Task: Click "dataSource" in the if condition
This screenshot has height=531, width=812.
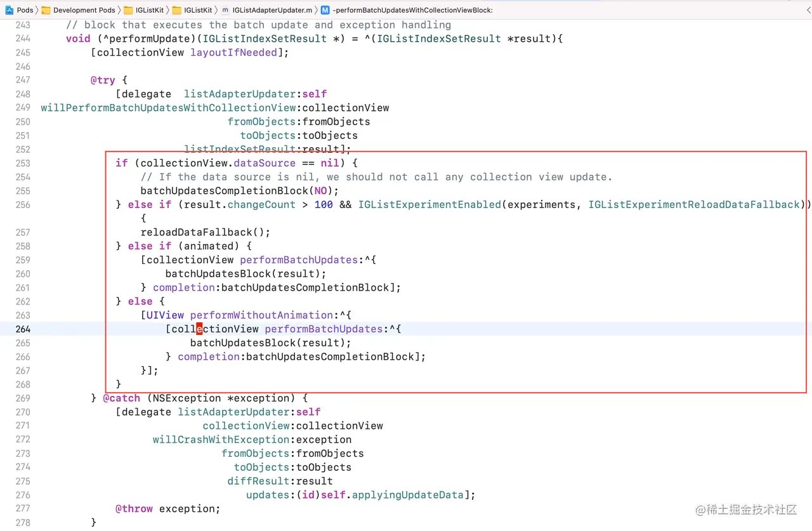Action: tap(265, 163)
